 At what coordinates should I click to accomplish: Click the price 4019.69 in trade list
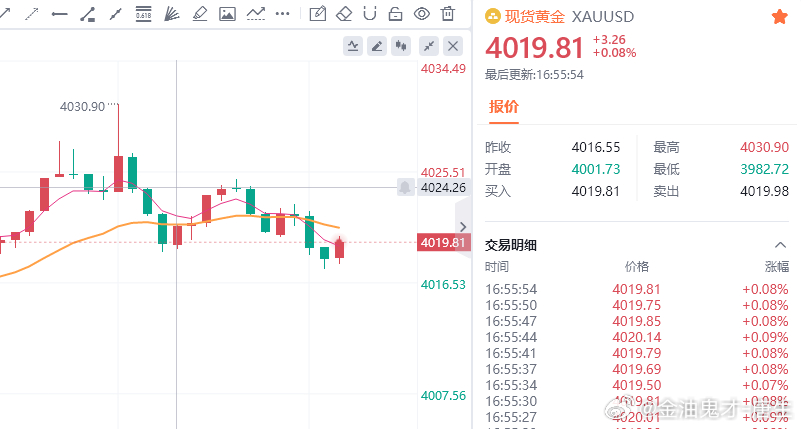click(x=637, y=369)
